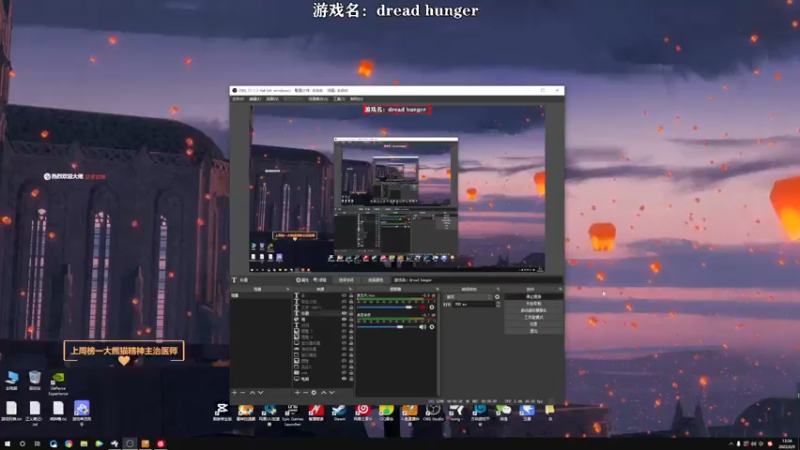Open Epic Games Launcher desktop shortcut
Image resolution: width=800 pixels, height=450 pixels.
292,414
